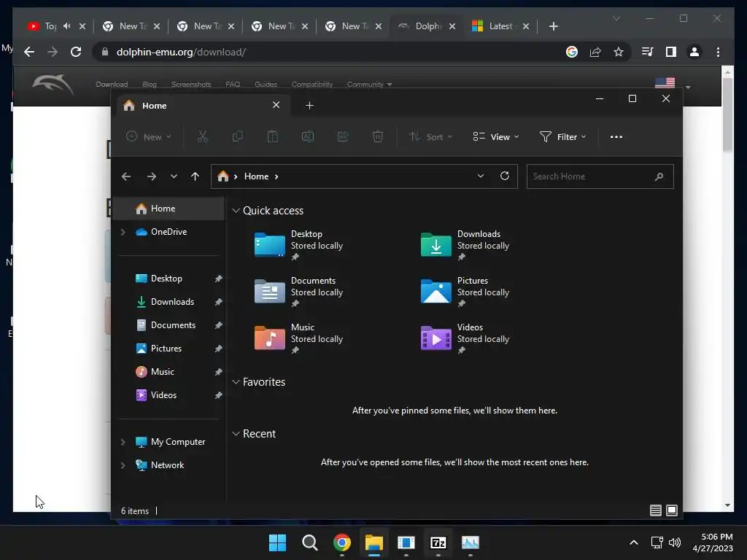The image size is (747, 560).
Task: Click the Google icon in address bar
Action: tap(572, 52)
